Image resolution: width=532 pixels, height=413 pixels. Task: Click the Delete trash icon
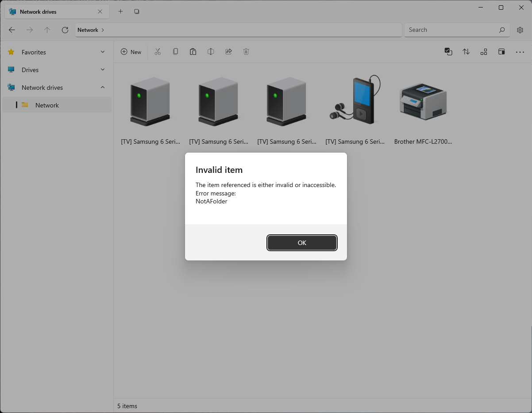point(246,52)
